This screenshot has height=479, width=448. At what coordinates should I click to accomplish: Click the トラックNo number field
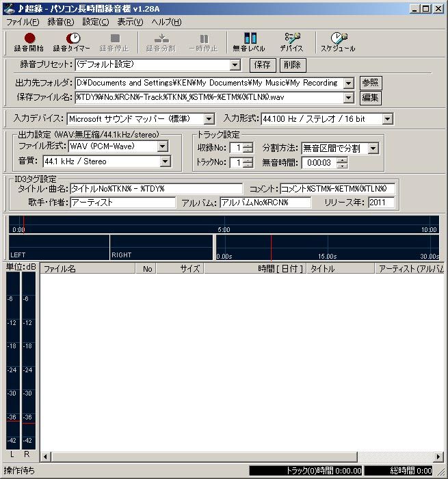tap(237, 163)
